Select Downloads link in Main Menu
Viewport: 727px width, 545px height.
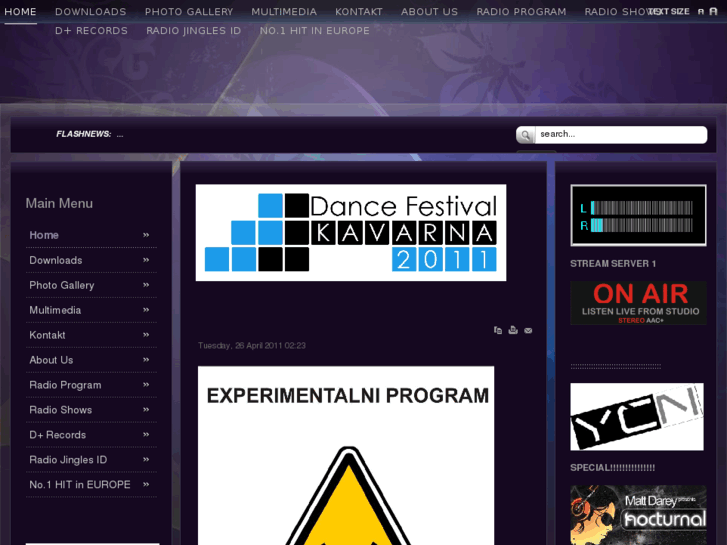pyautogui.click(x=56, y=260)
